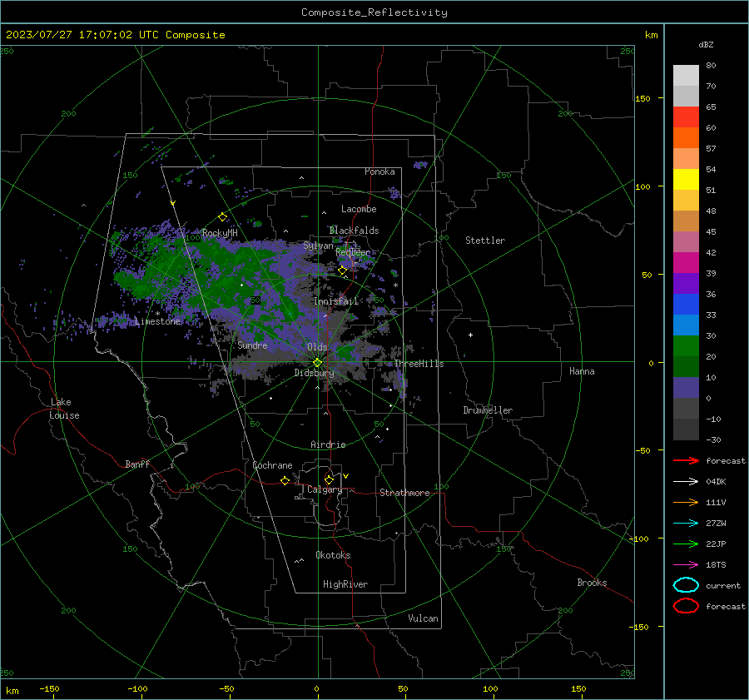Click the Sylvan label on the map

[318, 246]
